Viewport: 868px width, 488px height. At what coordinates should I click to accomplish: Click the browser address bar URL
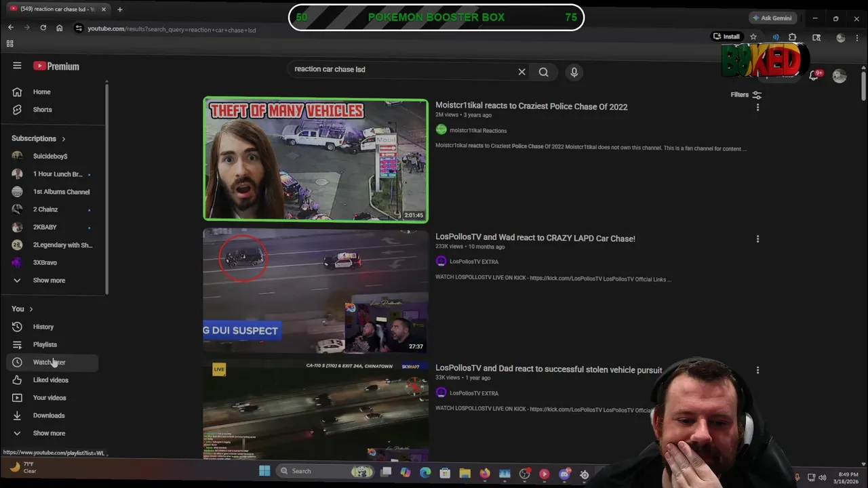pyautogui.click(x=172, y=29)
